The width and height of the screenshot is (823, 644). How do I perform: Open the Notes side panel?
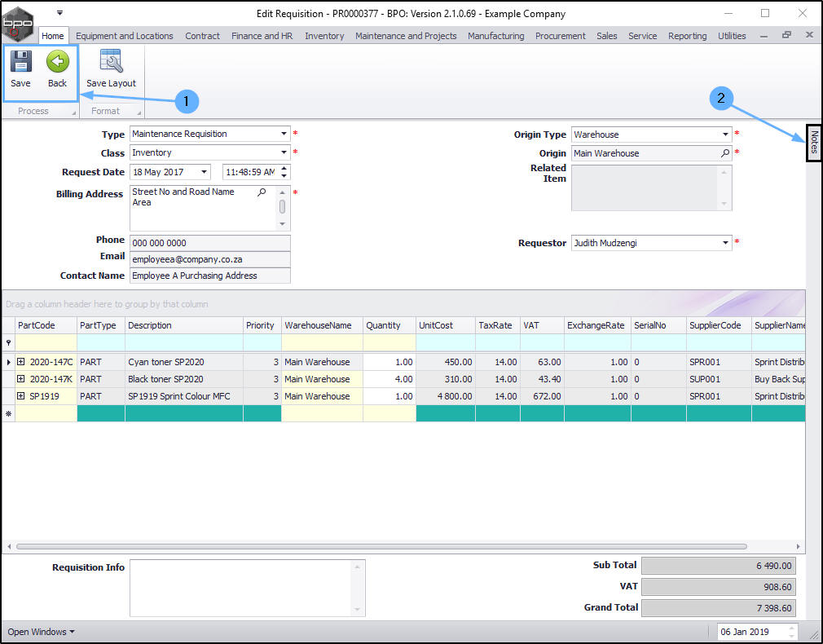[x=813, y=143]
